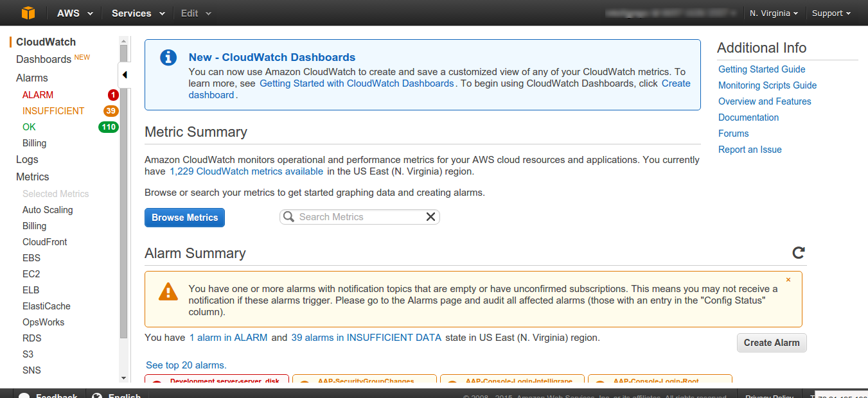Open the blurred account name menu
868x398 pixels.
[672, 13]
